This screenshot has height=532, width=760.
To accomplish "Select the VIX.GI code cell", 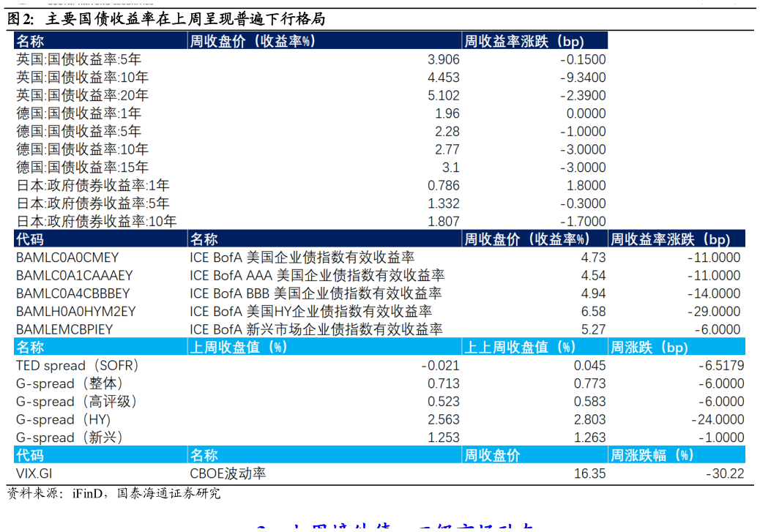I will (x=34, y=473).
